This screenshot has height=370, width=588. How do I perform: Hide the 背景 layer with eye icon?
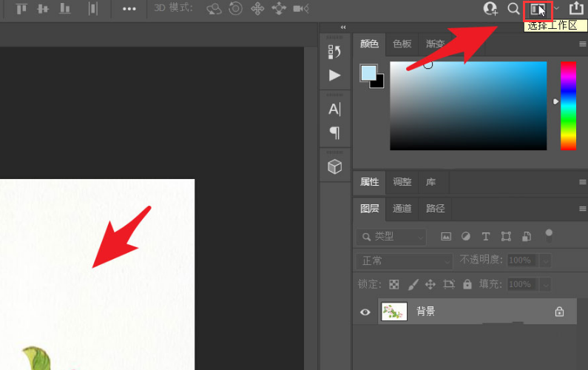(365, 312)
